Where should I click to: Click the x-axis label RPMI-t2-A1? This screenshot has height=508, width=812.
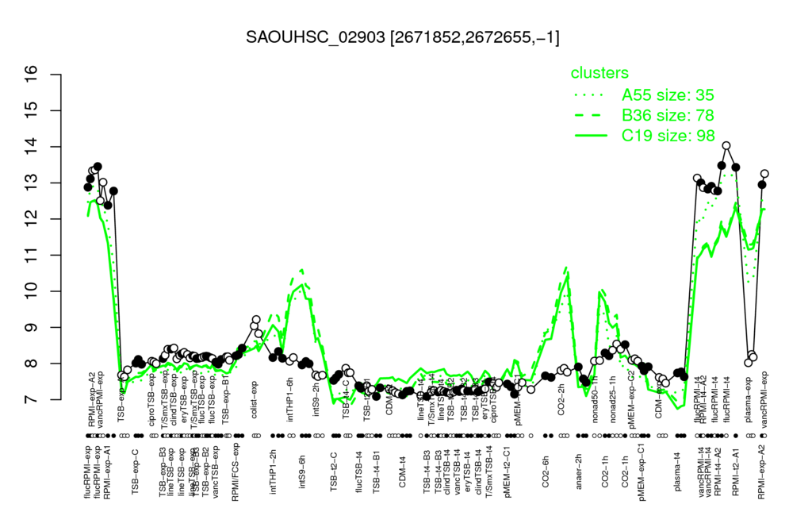[x=735, y=470]
